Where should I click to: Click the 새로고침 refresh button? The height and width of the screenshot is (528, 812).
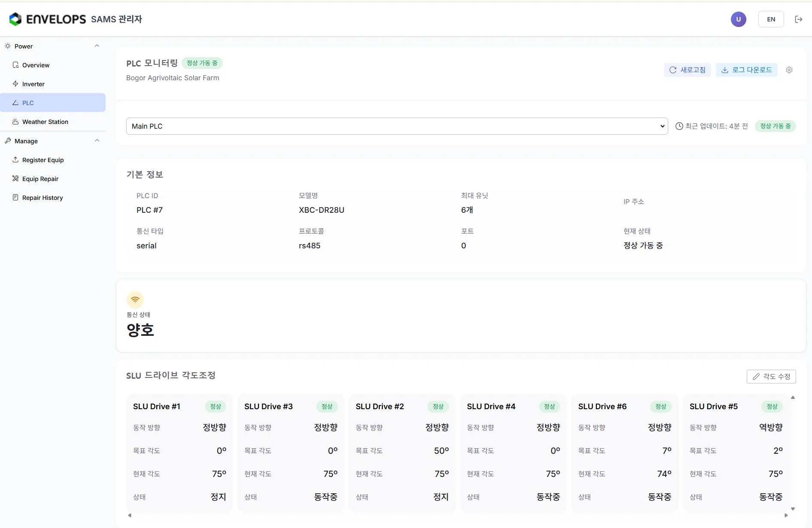click(x=687, y=70)
